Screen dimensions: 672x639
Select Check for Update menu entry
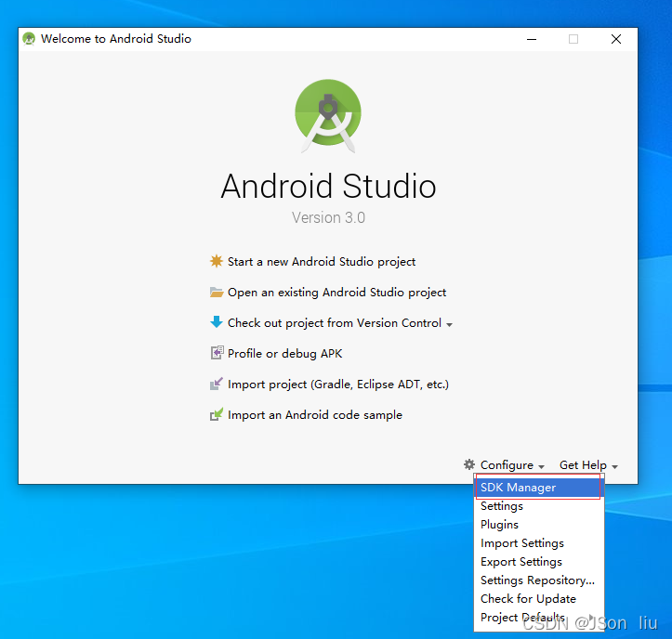(539, 599)
